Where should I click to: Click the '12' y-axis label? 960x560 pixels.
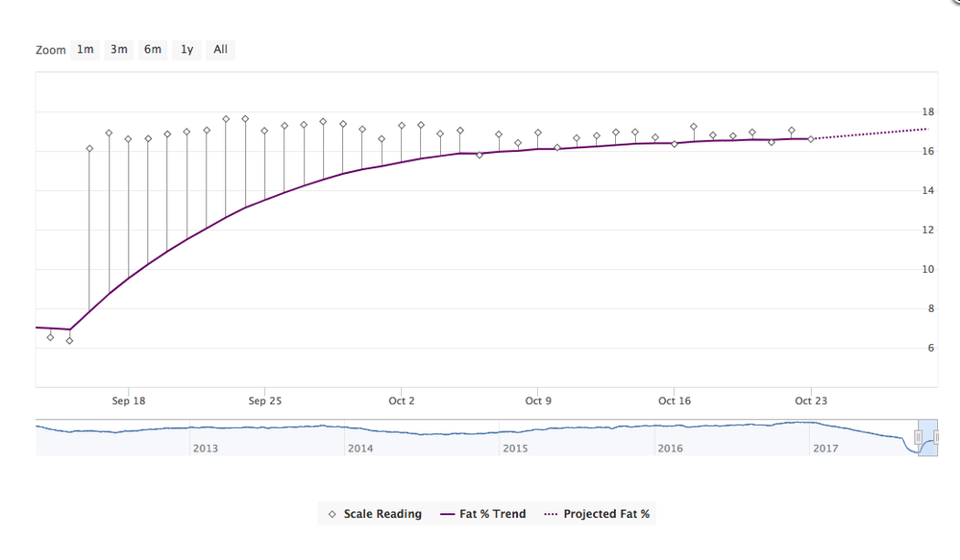[x=928, y=231]
